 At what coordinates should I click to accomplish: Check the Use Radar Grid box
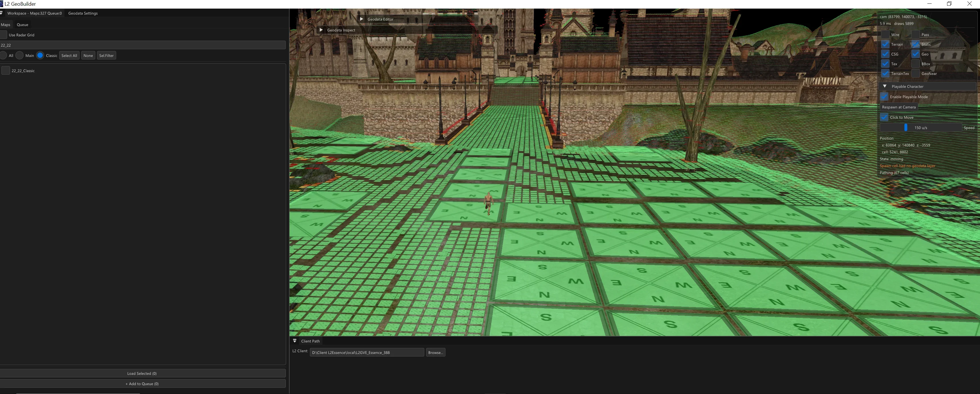(3, 35)
